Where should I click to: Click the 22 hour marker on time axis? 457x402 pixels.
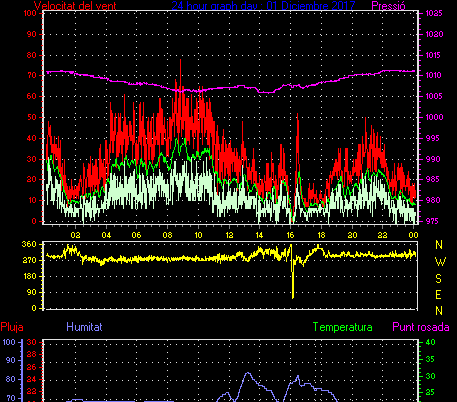click(382, 235)
